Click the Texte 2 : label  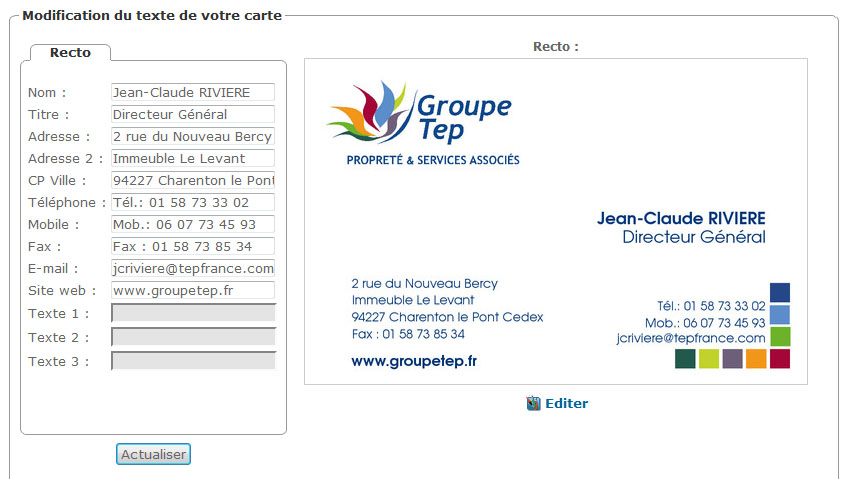59,338
